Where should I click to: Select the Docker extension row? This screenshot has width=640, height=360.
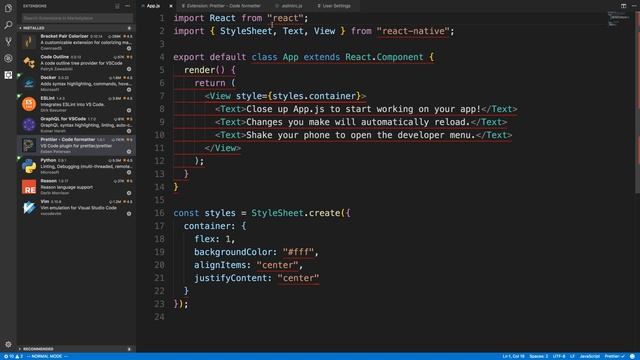coord(76,83)
